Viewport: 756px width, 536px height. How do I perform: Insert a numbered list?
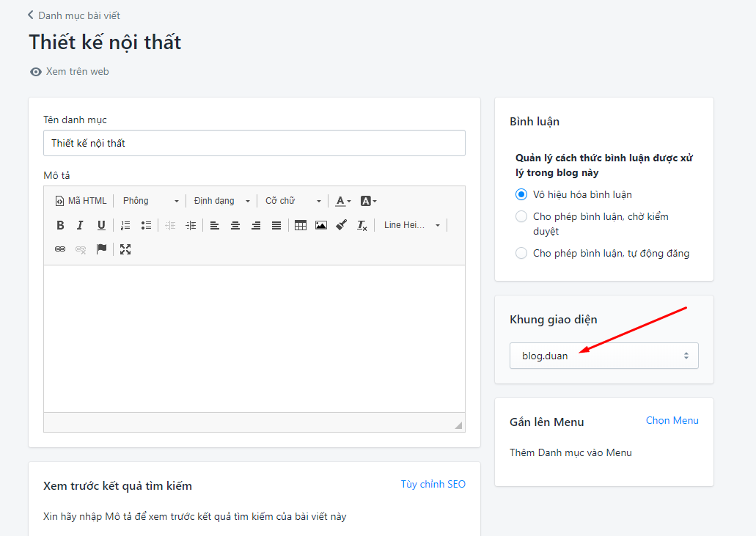125,225
